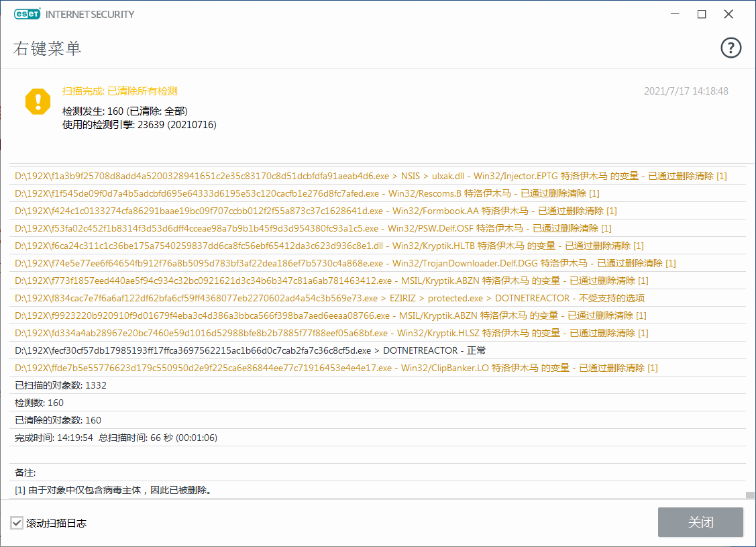Select the Win32/ClipBanker.LO log row
Screen dimensions: 756x547
tap(378, 368)
